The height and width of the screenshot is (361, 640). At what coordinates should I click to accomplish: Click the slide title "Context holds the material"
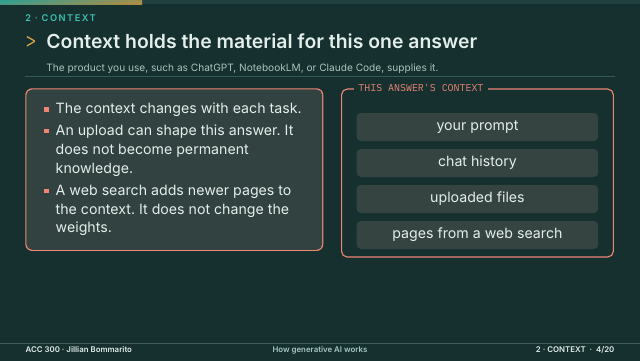[261, 41]
